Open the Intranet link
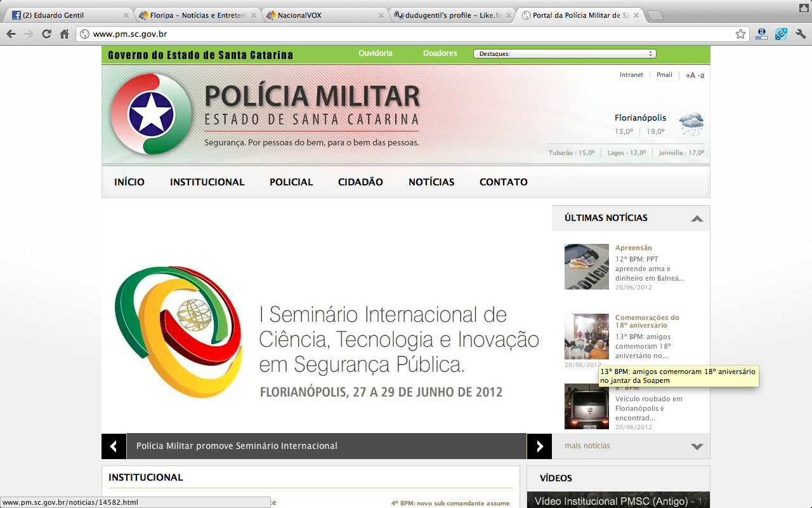812x508 pixels. click(631, 75)
